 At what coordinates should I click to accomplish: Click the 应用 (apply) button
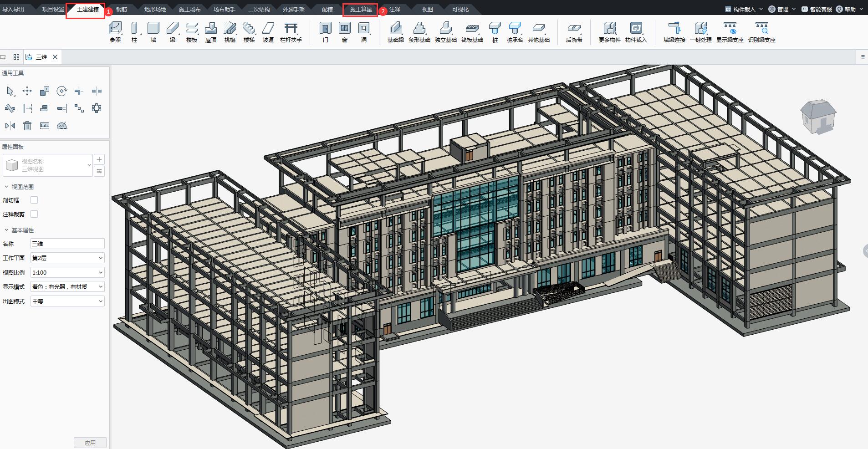[x=90, y=442]
